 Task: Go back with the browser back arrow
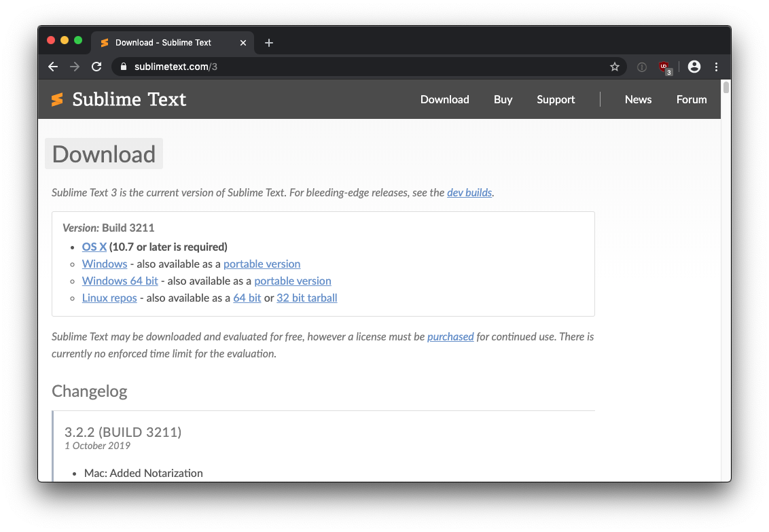coord(53,67)
